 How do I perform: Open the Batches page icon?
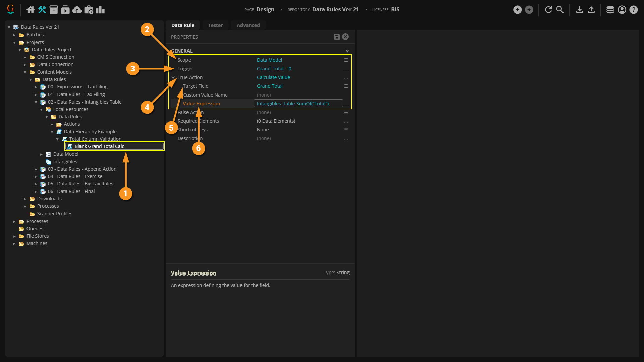point(54,10)
